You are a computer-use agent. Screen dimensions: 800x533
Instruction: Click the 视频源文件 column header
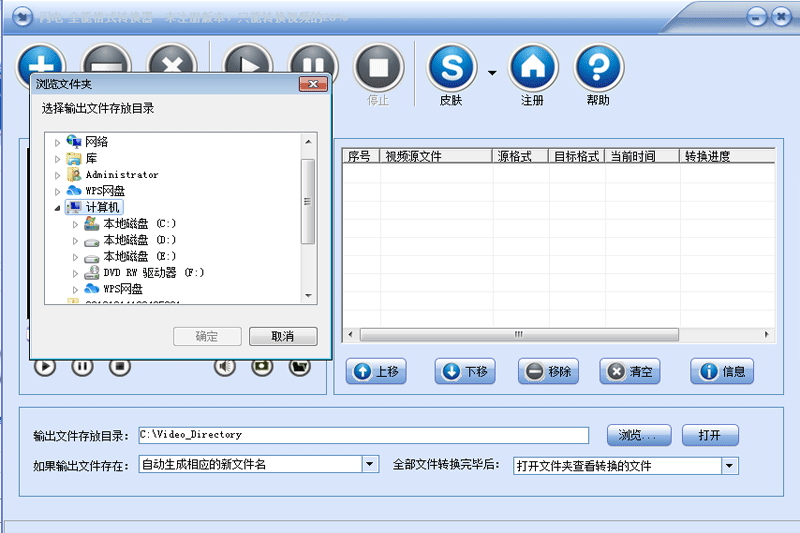point(436,156)
